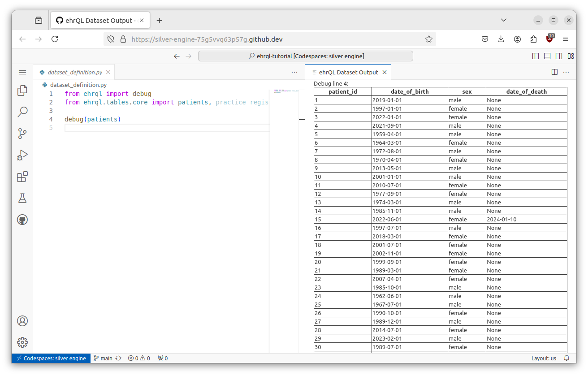Image resolution: width=588 pixels, height=376 pixels.
Task: Open the GitHub view in activity bar
Action: point(22,220)
